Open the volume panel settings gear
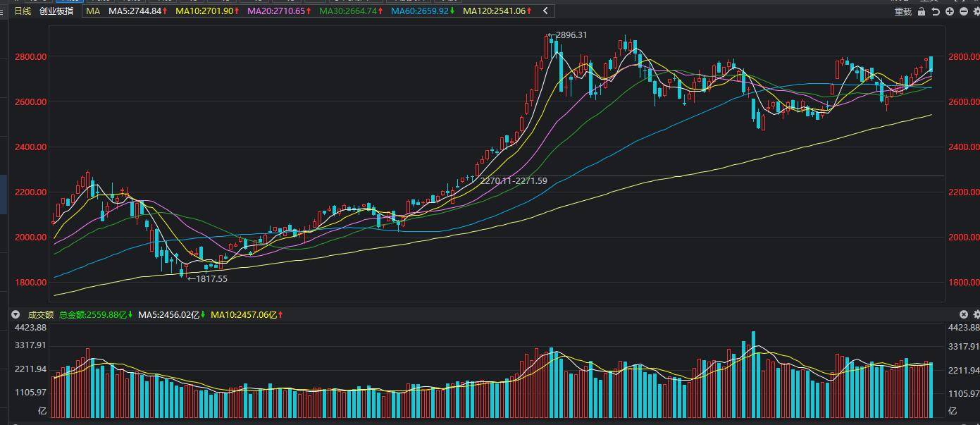The image size is (980, 425). 976,314
